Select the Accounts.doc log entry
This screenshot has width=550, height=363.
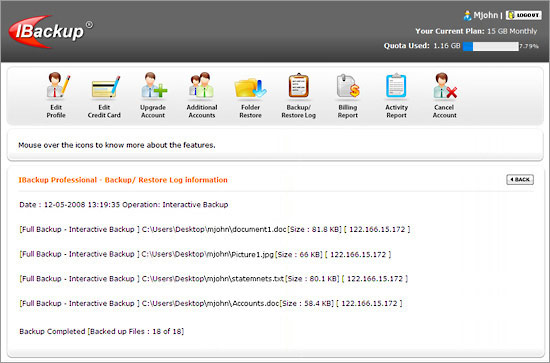pos(211,303)
